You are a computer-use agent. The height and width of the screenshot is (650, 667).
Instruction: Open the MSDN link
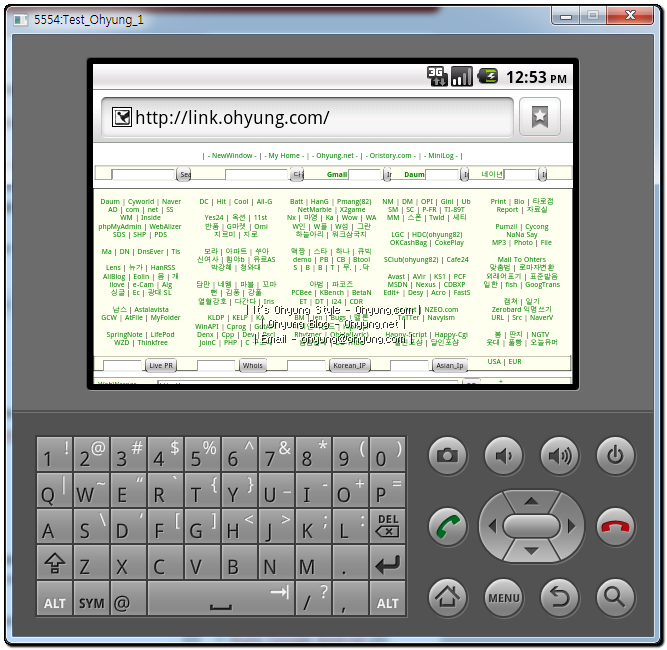[397, 285]
